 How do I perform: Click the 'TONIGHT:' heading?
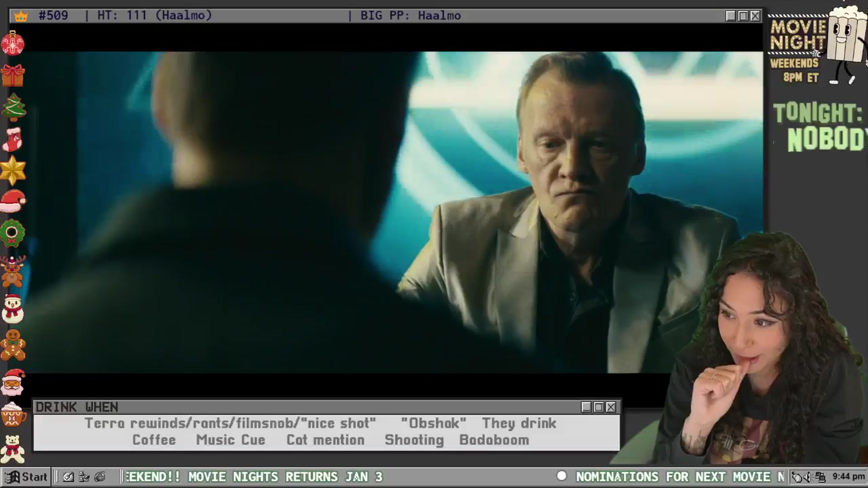[817, 113]
